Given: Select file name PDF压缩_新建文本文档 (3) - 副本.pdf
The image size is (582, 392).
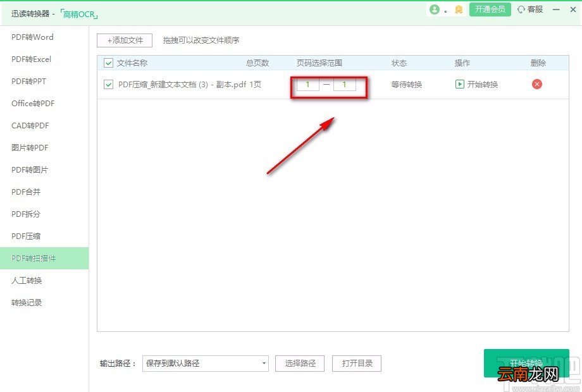Looking at the screenshot, I should (x=182, y=85).
